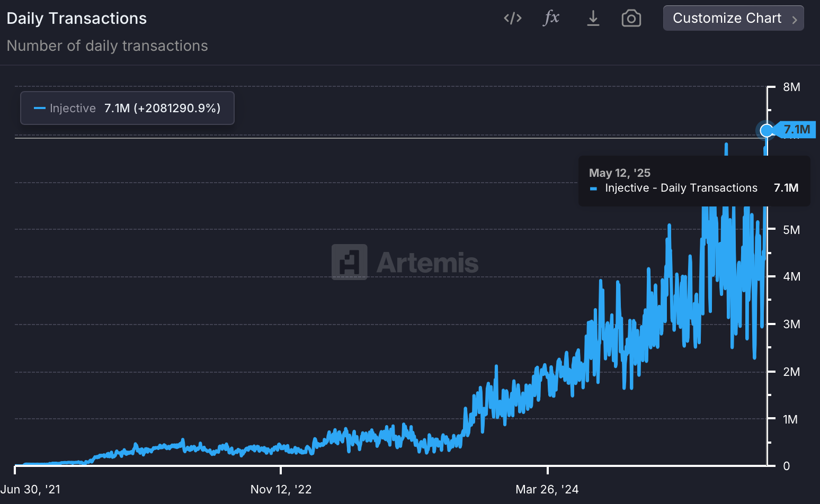Select the Jun 30, '21 axis label

[30, 489]
